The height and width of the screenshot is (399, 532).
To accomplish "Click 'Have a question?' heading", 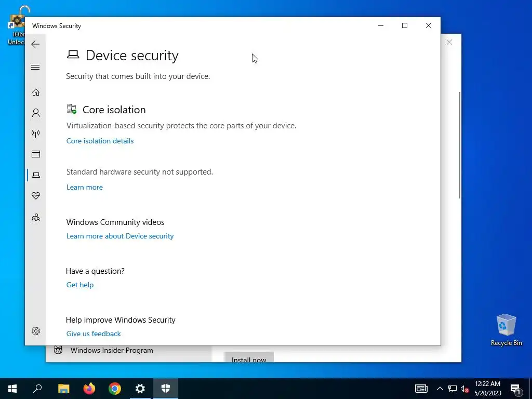I will (96, 271).
